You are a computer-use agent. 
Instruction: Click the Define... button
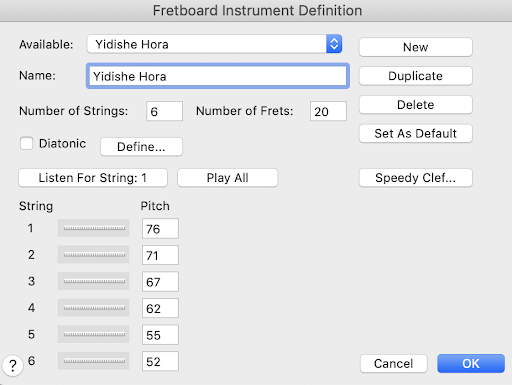point(141,147)
